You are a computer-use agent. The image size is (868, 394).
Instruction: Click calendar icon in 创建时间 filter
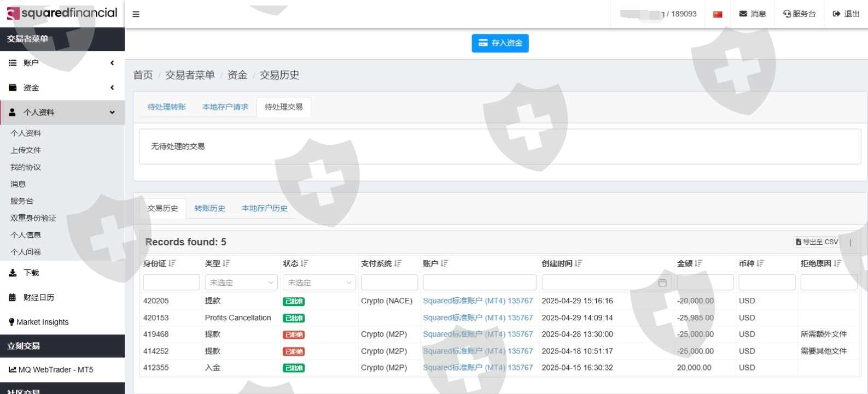click(662, 283)
